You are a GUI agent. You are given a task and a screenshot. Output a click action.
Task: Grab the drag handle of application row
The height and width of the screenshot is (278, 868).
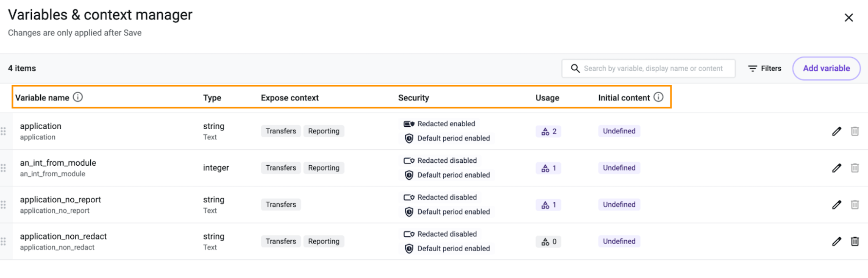(3, 131)
